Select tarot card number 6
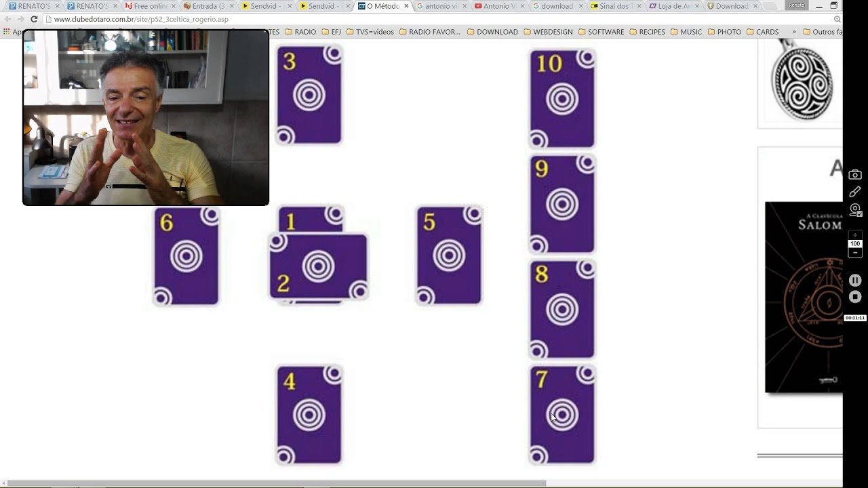This screenshot has width=868, height=488. pyautogui.click(x=186, y=256)
